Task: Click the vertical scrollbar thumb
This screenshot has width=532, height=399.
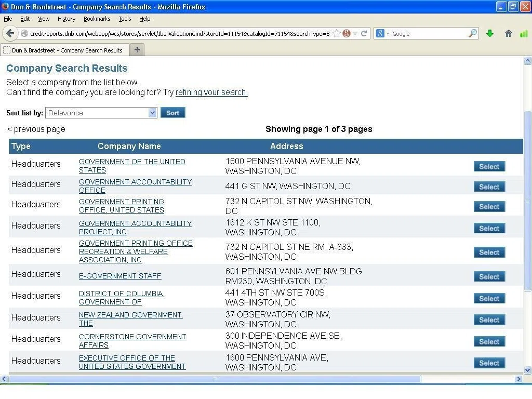Action: (528, 201)
